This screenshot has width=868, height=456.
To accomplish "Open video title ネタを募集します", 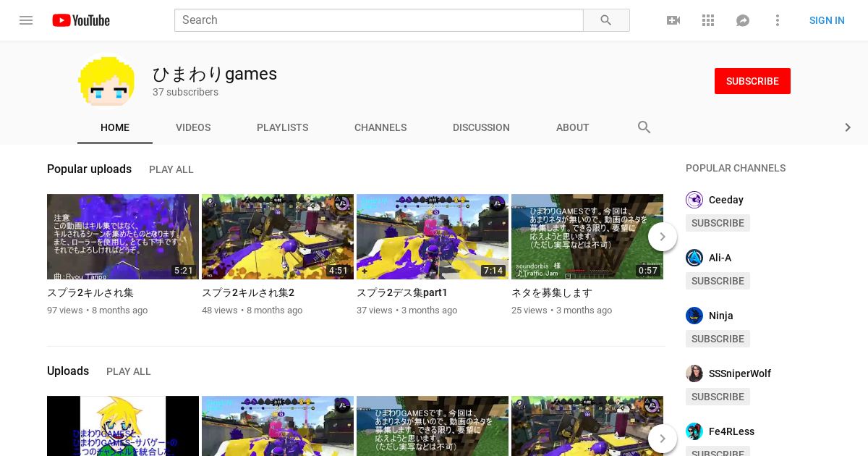I will tap(552, 293).
